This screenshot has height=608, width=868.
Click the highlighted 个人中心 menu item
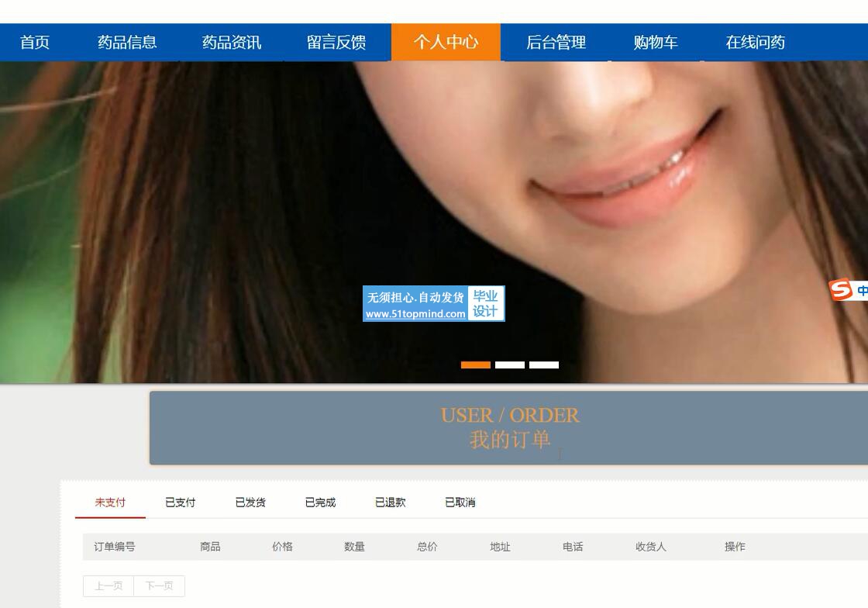click(446, 42)
